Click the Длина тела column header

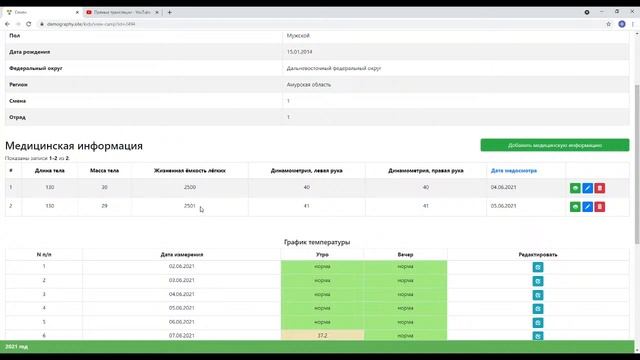49,171
